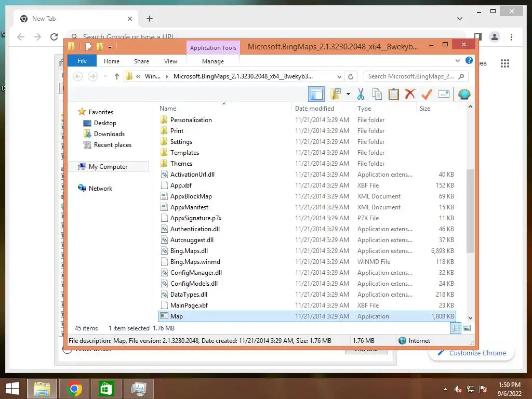The height and width of the screenshot is (399, 532).
Task: Toggle the navigation pane layout icon in toolbar
Action: click(316, 94)
